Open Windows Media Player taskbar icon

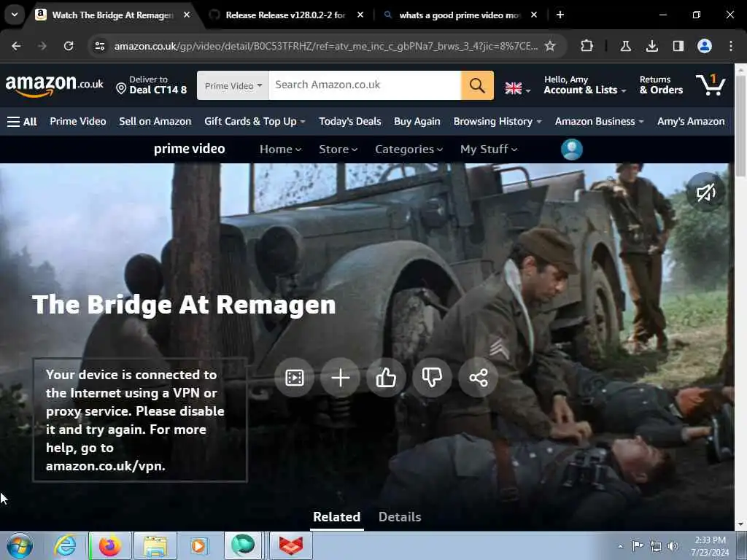[198, 545]
